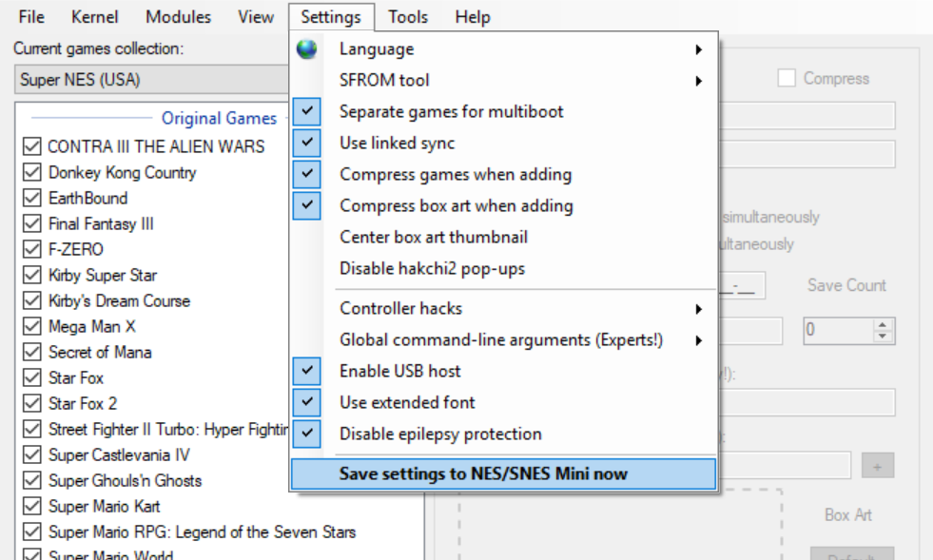Toggle Use extended font
Screen dimensions: 933x560
[503, 402]
